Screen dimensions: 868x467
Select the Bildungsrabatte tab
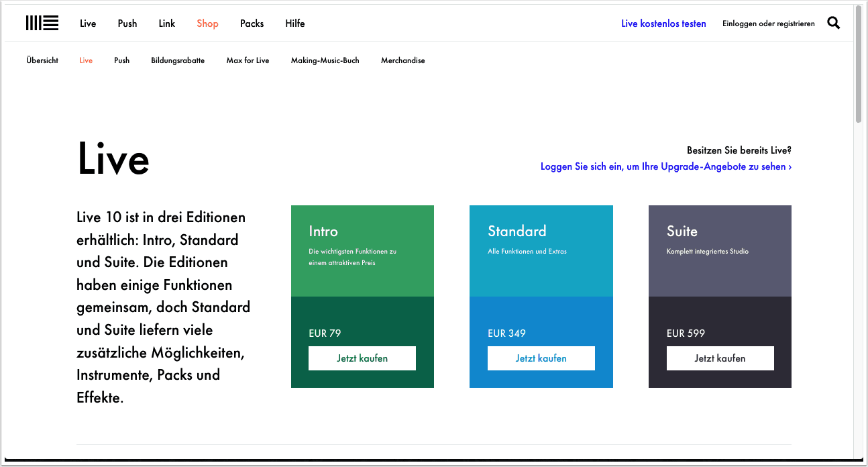(x=178, y=60)
